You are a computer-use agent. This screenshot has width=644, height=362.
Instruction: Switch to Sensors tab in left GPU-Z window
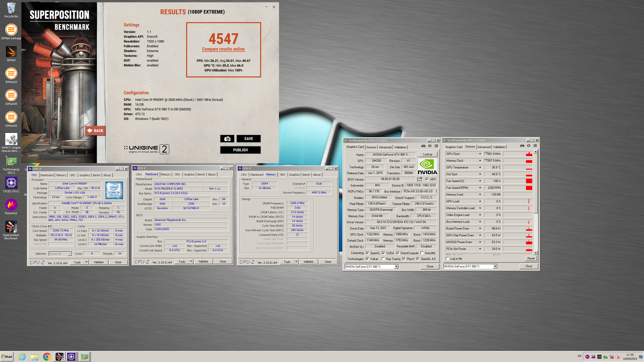[371, 147]
